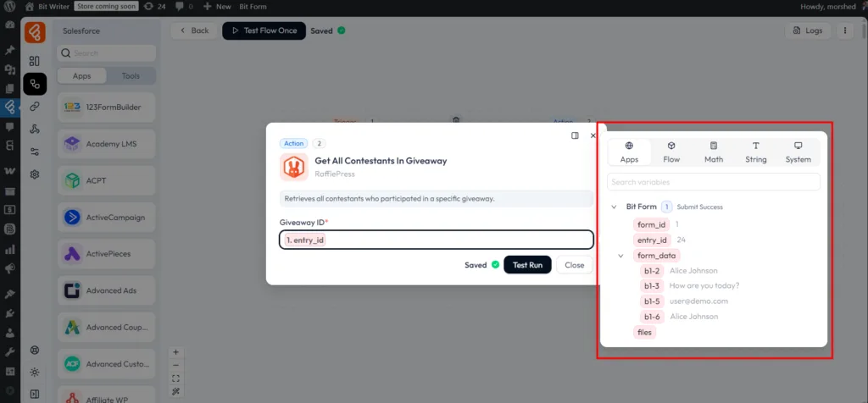Click Store coming soon badge

pyautogui.click(x=106, y=7)
